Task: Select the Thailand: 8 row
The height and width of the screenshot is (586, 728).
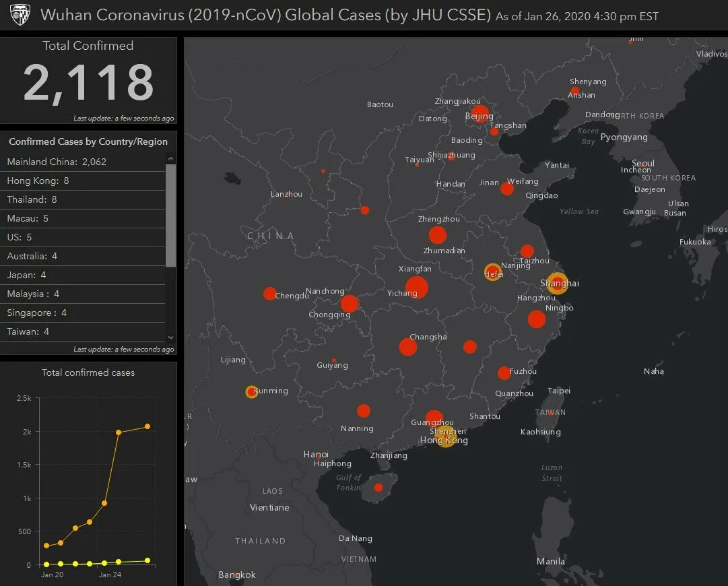Action: click(x=83, y=199)
